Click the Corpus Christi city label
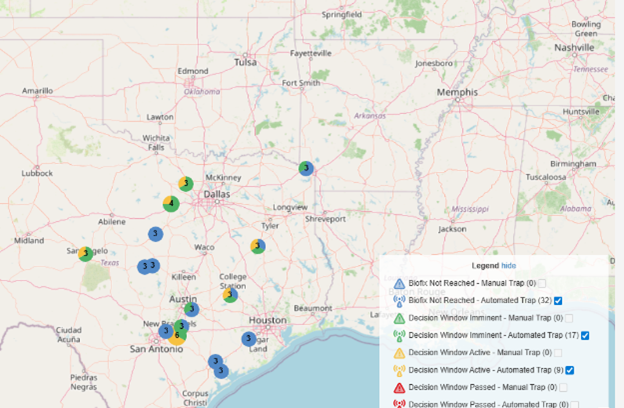The height and width of the screenshot is (408, 624). (195, 398)
